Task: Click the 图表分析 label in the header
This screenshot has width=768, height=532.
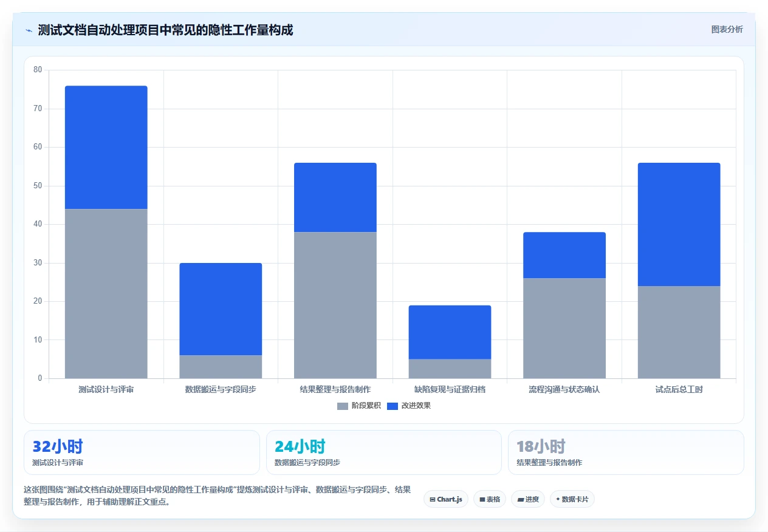Action: pyautogui.click(x=727, y=29)
